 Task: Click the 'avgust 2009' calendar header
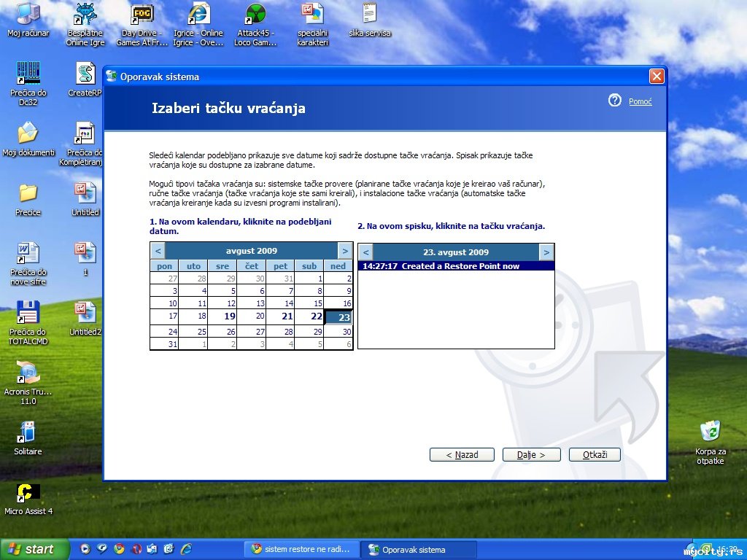(x=252, y=251)
